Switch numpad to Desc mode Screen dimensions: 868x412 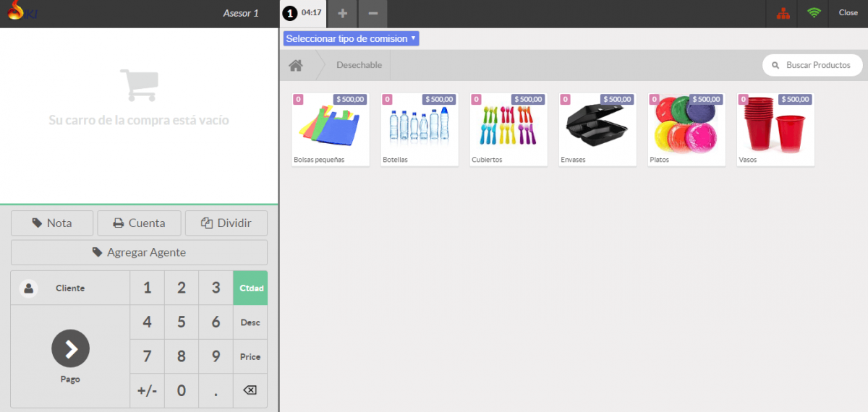pyautogui.click(x=250, y=322)
